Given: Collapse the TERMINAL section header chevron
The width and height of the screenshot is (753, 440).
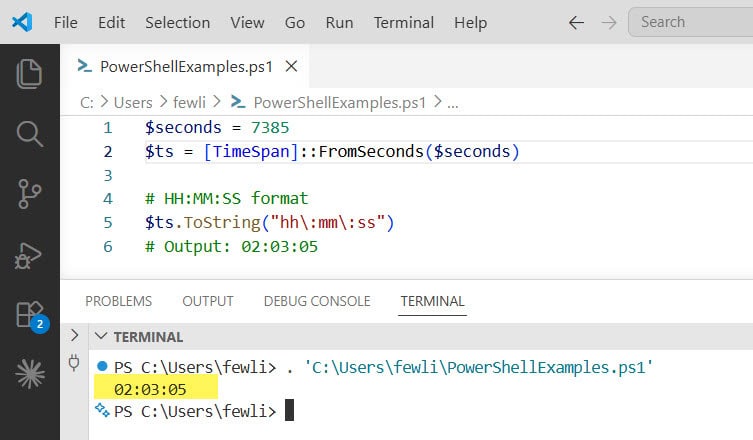Looking at the screenshot, I should pyautogui.click(x=101, y=336).
